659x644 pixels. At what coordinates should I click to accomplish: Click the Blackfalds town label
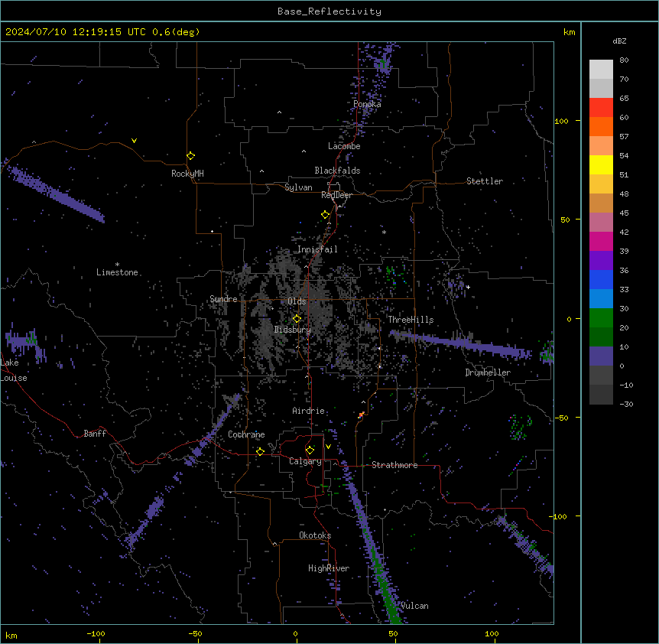(x=337, y=171)
